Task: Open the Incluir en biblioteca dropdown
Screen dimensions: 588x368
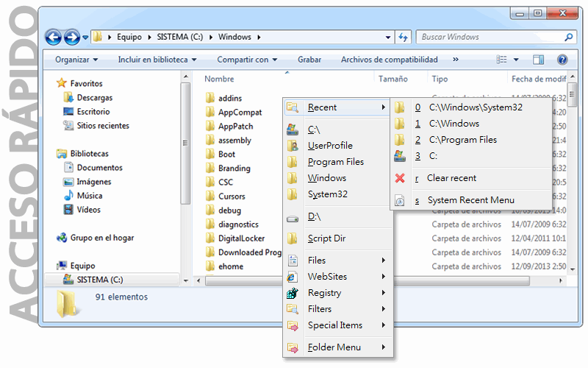Action: (x=157, y=60)
